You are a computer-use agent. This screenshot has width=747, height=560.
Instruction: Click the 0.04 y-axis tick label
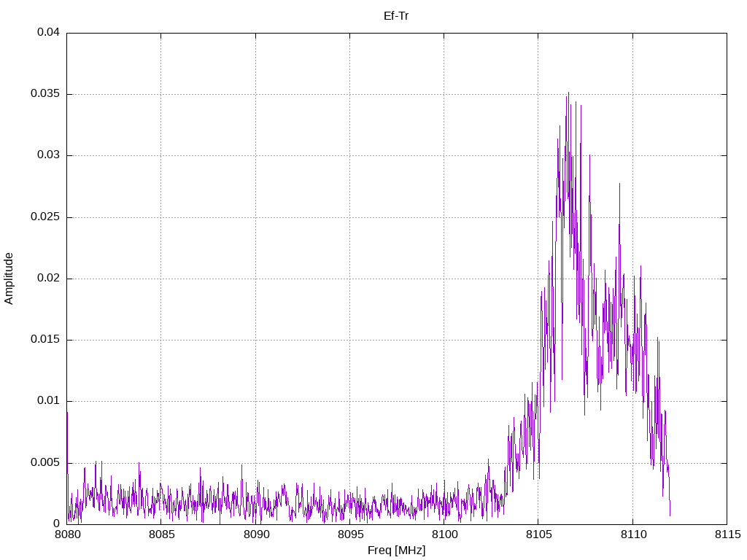(x=49, y=32)
